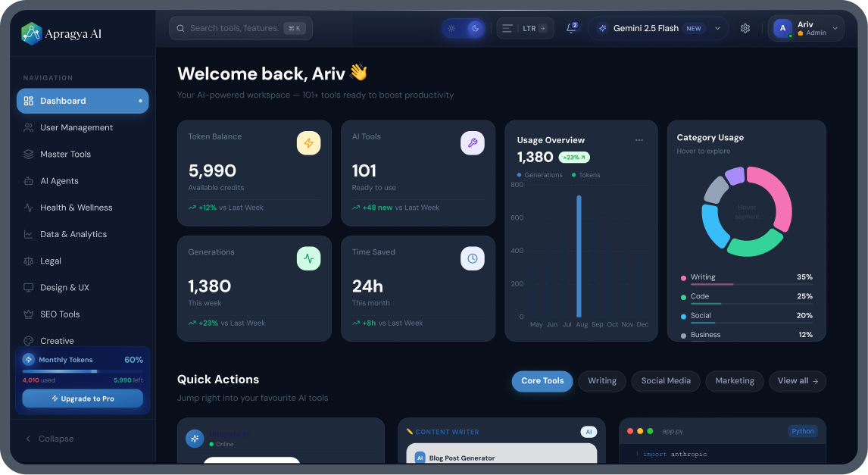Click the Search tools input field
Viewport: 868px width, 475px height.
(x=234, y=29)
